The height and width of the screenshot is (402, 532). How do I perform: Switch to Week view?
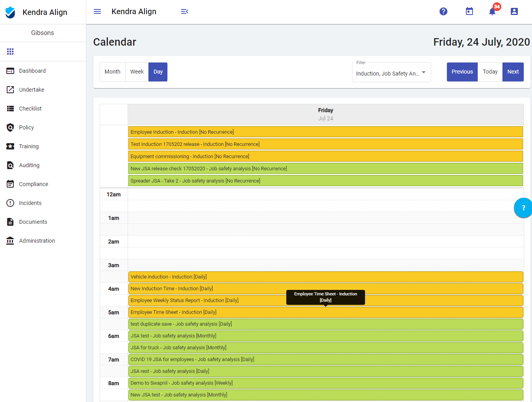point(137,72)
